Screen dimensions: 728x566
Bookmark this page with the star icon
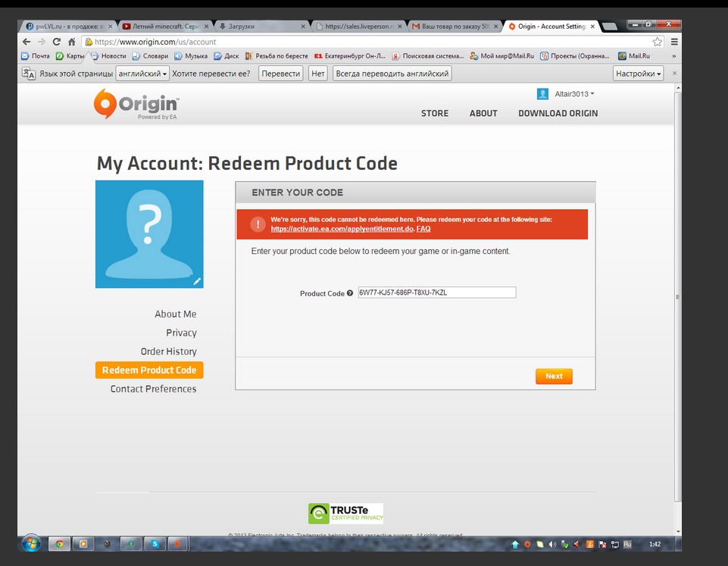pos(657,42)
